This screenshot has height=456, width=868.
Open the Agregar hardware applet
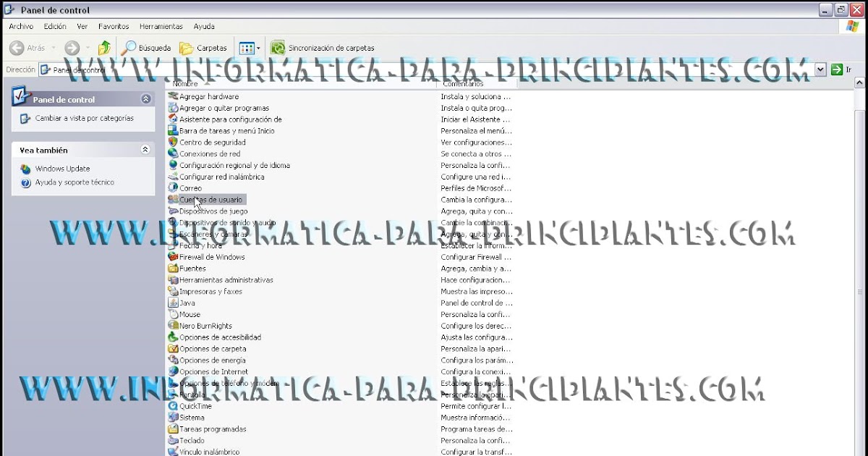click(x=210, y=96)
